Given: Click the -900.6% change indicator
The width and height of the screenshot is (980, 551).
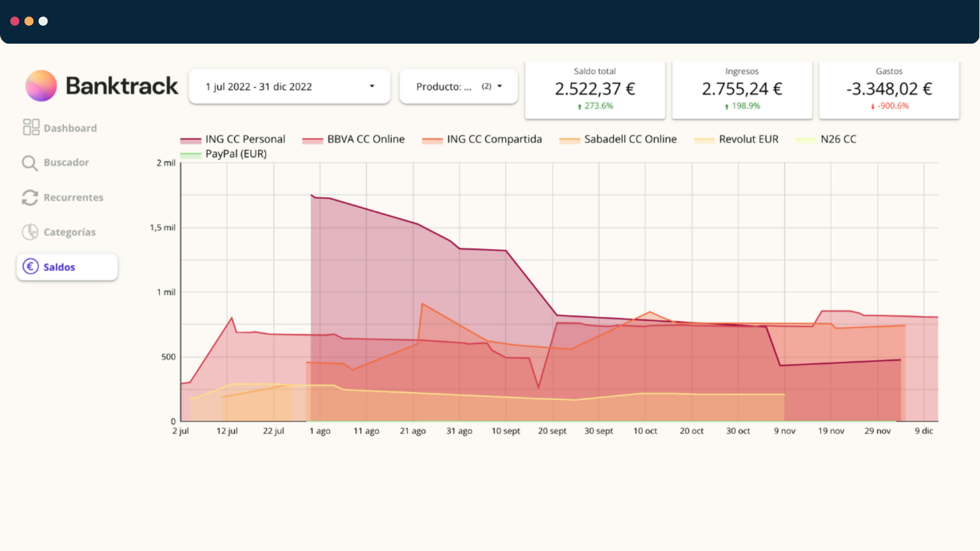Looking at the screenshot, I should coord(889,106).
